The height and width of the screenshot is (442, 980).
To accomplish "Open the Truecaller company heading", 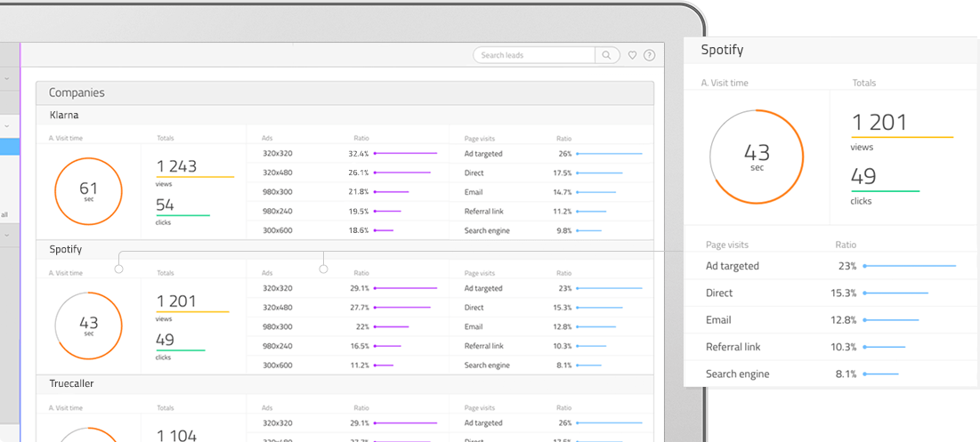I will 71,384.
